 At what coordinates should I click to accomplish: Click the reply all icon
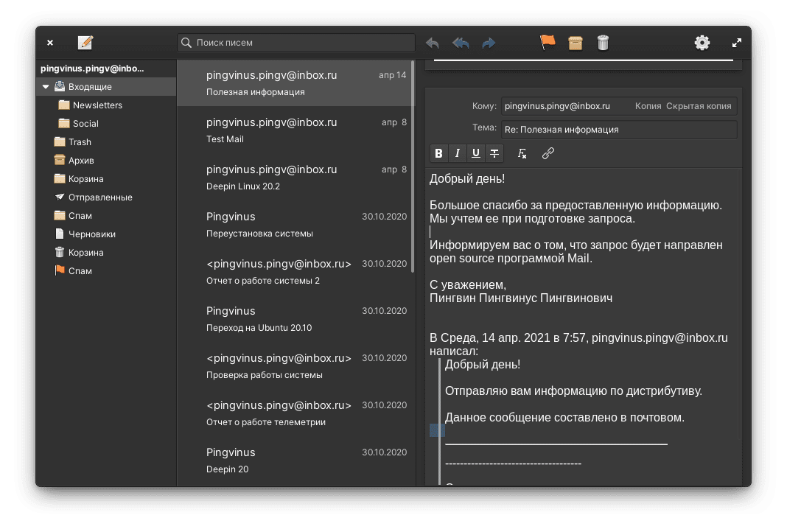coord(461,43)
